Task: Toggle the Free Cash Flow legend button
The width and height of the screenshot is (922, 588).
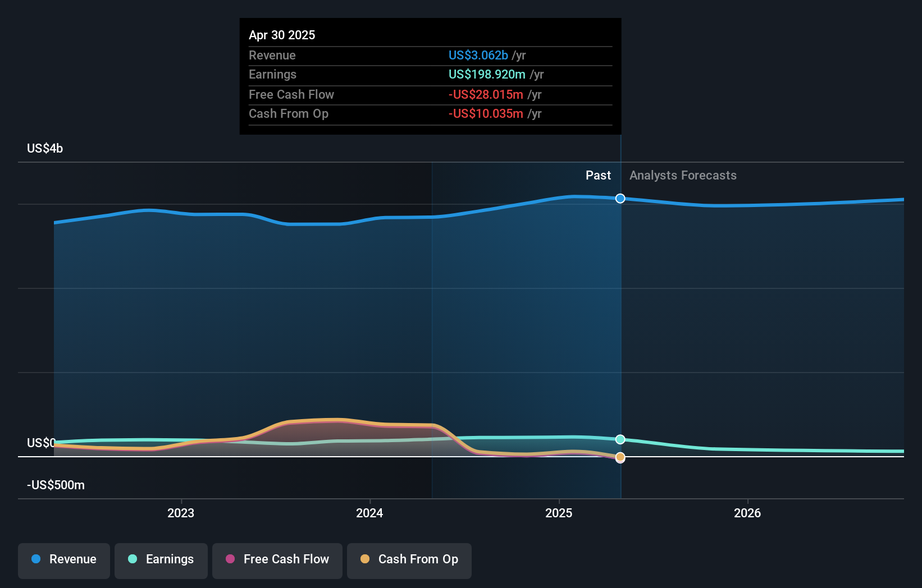Action: [277, 561]
